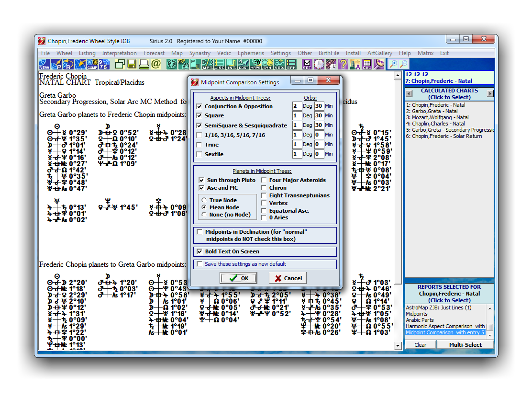This screenshot has height=410, width=532.
Task: Click the zoom out magnifier icon
Action: click(404, 64)
